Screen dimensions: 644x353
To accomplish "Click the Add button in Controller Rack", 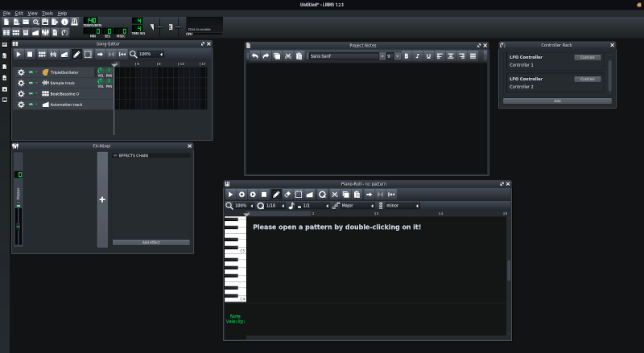I will [557, 101].
